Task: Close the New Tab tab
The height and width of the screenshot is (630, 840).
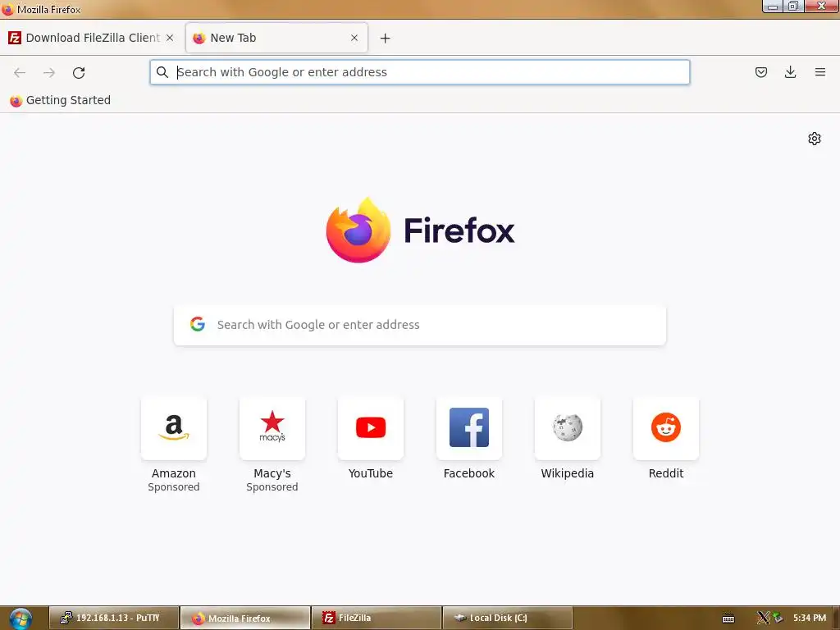Action: [354, 38]
